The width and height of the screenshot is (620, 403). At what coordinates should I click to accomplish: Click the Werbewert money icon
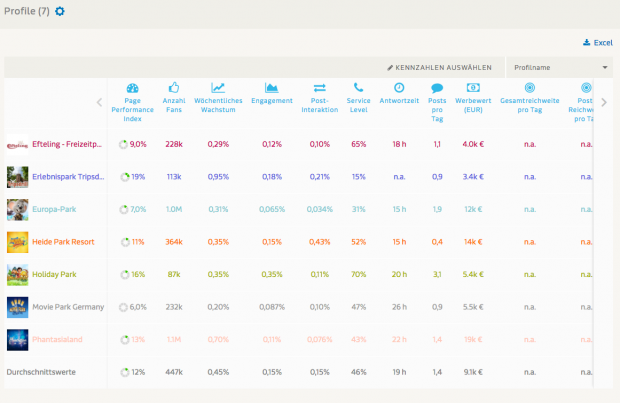(x=476, y=88)
